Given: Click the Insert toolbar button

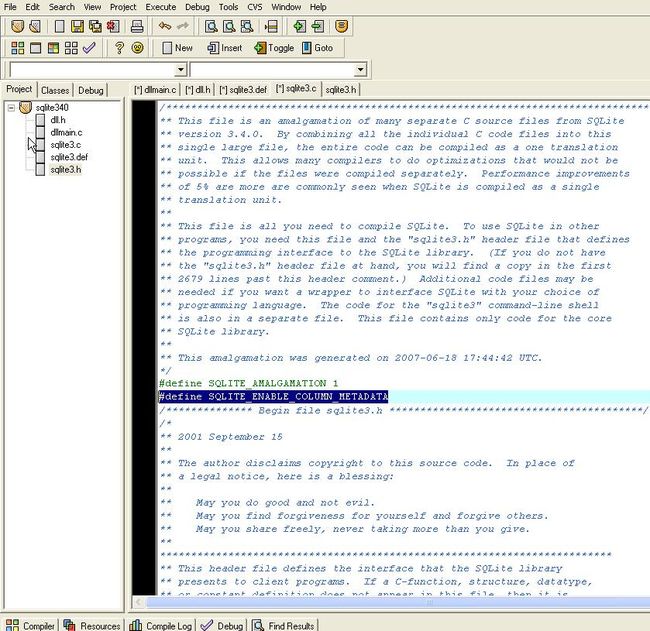Looking at the screenshot, I should [x=224, y=48].
